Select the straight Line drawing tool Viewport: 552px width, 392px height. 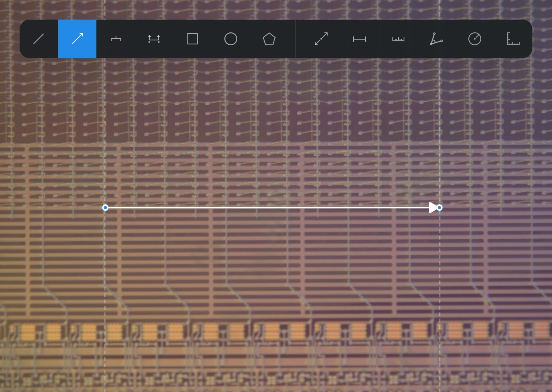coord(39,39)
